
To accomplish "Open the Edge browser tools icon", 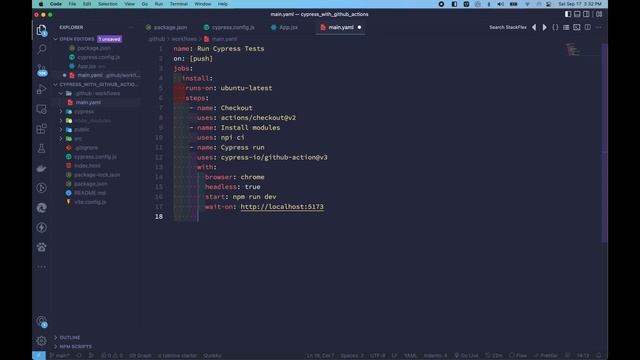I will pyautogui.click(x=41, y=207).
